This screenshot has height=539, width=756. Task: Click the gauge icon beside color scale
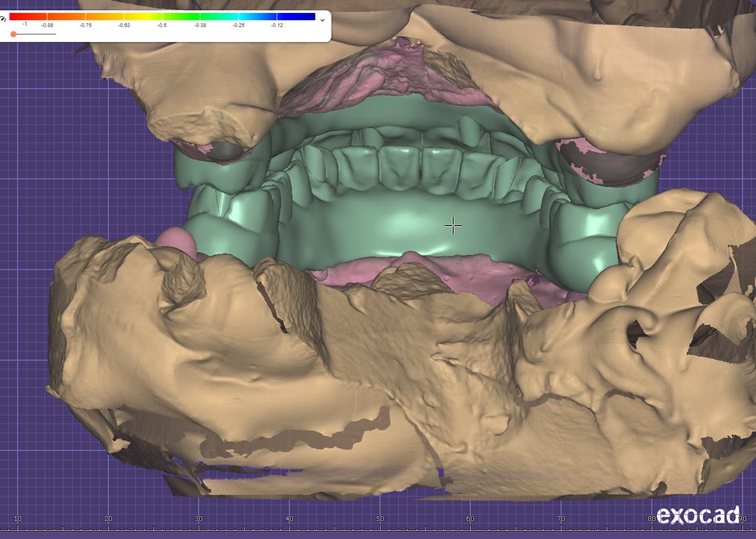coord(3,19)
